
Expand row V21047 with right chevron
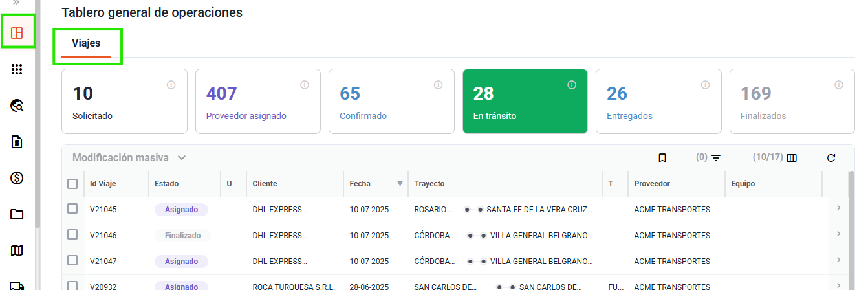pos(838,260)
